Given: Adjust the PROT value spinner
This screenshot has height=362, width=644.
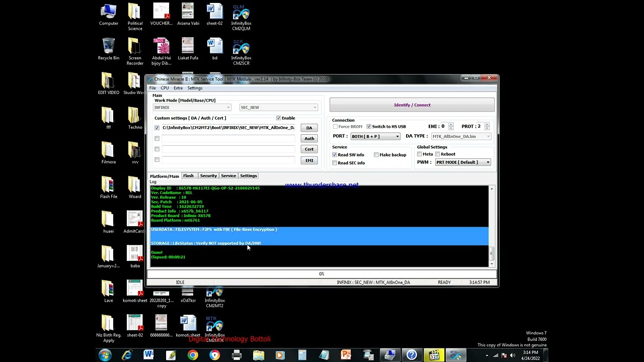Looking at the screenshot, I should click(x=487, y=126).
